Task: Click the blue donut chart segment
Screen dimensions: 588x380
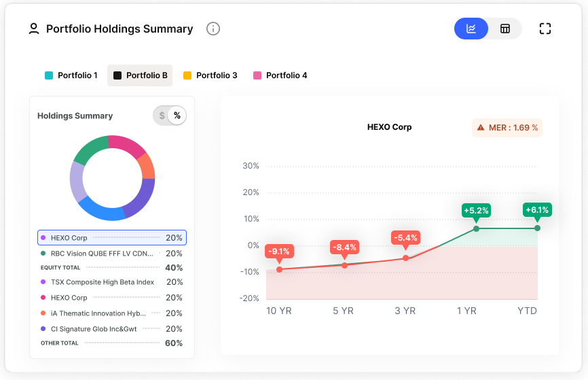Action: 100,210
